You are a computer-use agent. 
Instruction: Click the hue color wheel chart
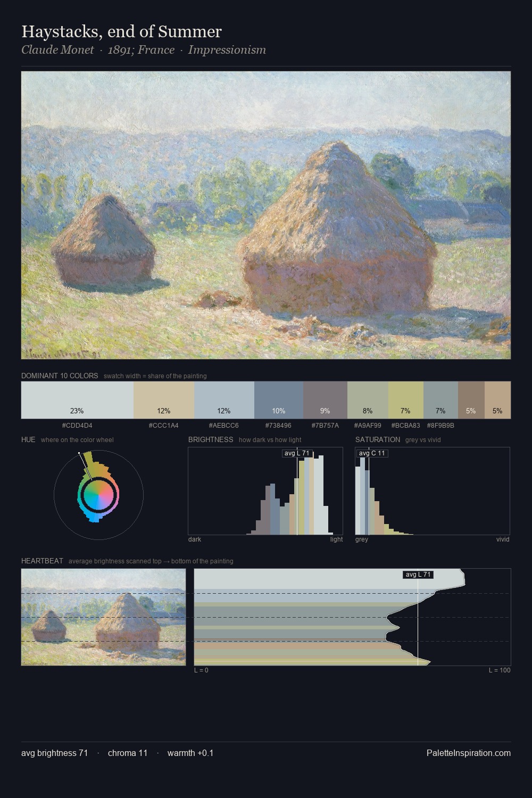[x=98, y=495]
